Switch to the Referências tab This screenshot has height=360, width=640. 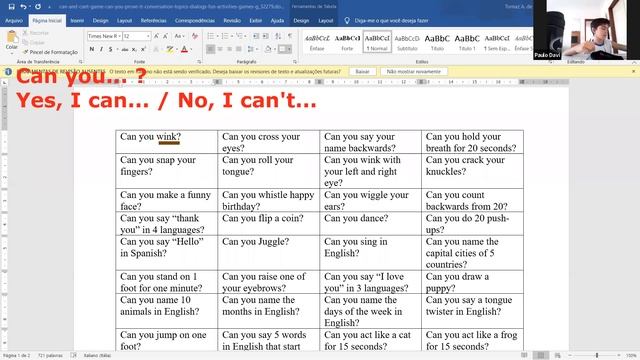153,20
